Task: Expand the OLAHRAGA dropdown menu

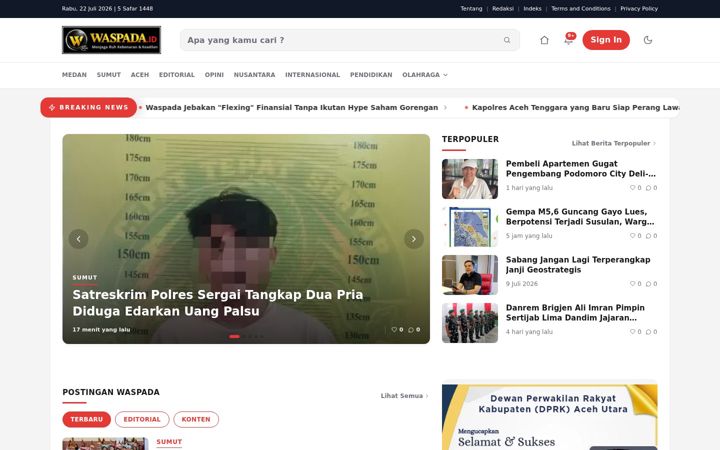Action: 425,75
